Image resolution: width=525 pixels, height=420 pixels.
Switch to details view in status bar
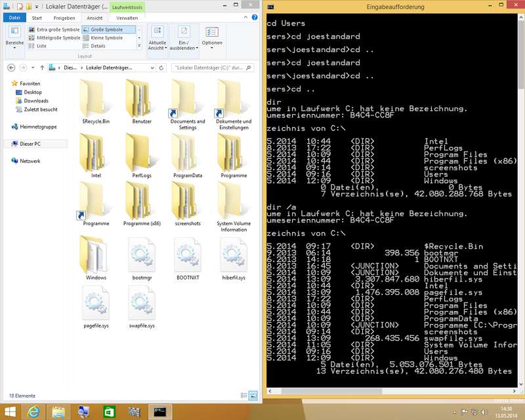coord(244,396)
